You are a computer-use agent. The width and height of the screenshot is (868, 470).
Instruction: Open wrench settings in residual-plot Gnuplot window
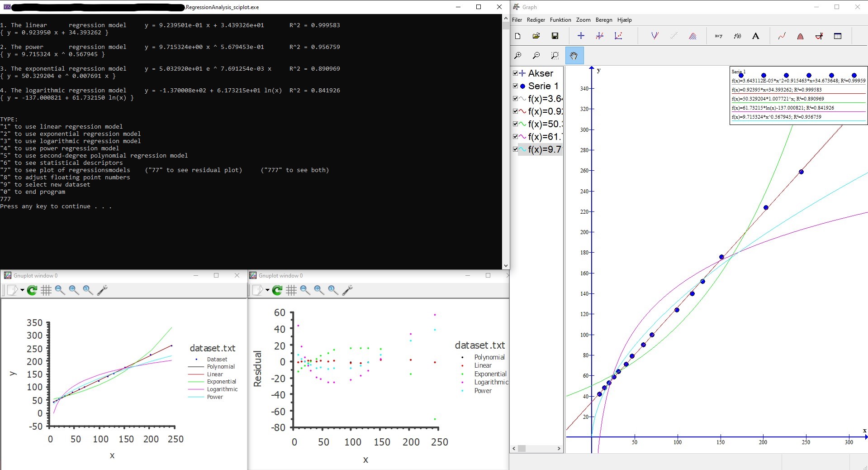pos(347,290)
